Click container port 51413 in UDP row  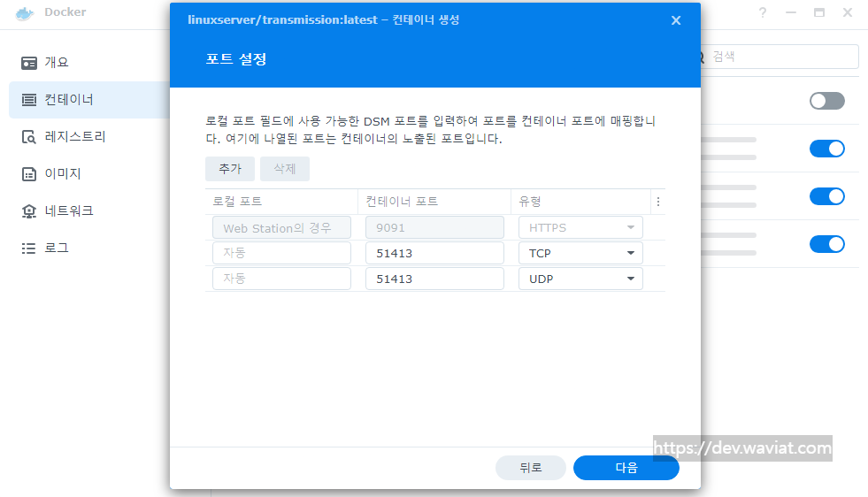point(434,279)
